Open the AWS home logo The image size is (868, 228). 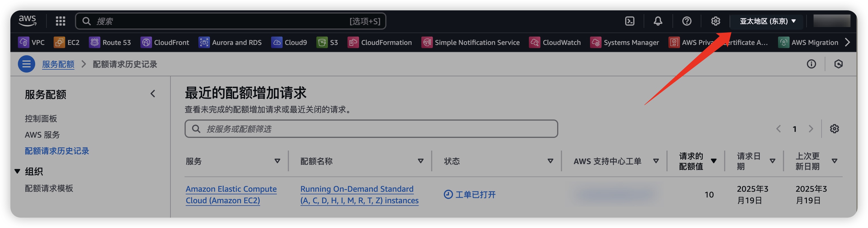point(27,21)
